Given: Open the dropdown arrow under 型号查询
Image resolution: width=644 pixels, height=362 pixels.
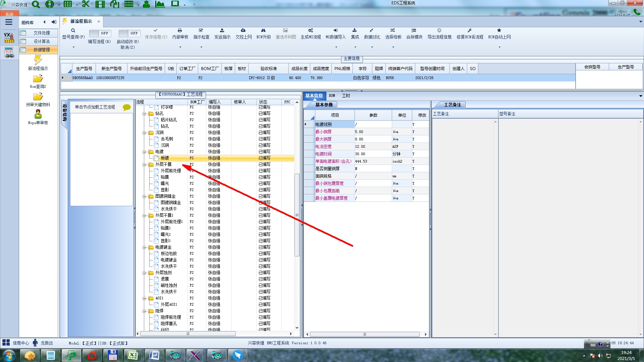Looking at the screenshot, I should (x=73, y=47).
